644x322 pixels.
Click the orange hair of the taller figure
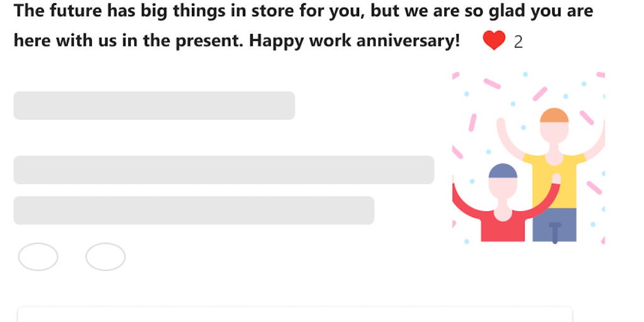click(554, 115)
